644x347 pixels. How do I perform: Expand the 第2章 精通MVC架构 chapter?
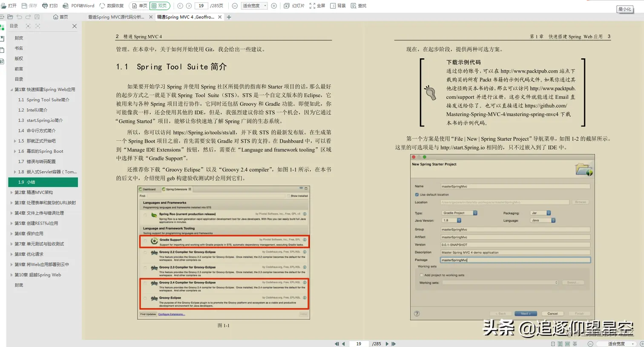coord(12,192)
